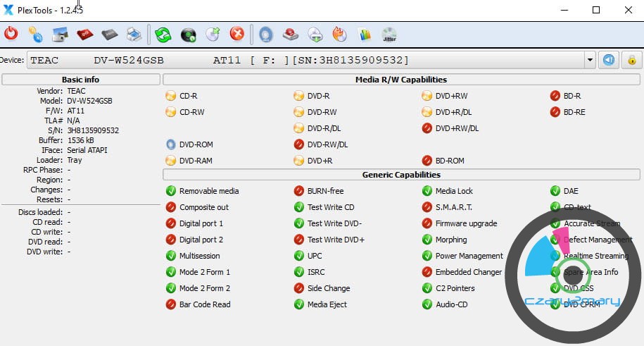Image resolution: width=644 pixels, height=346 pixels.
Task: Toggle the yellow padlock drive lock button
Action: point(631,61)
